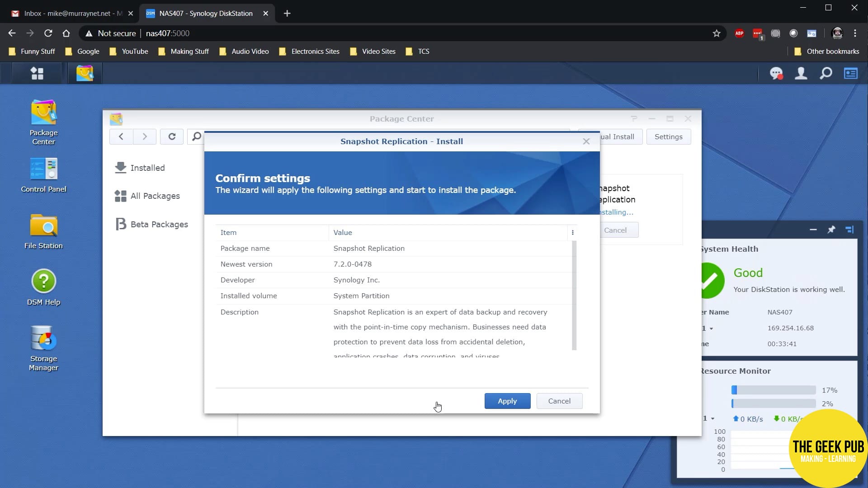Open DSM Help desktop shortcut
The height and width of the screenshot is (488, 868).
[x=43, y=288]
